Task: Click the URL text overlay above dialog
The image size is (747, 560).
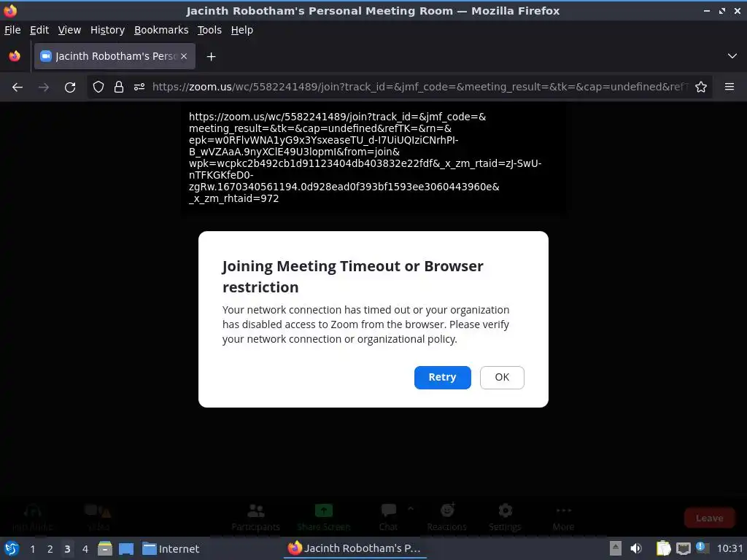Action: tap(365, 157)
